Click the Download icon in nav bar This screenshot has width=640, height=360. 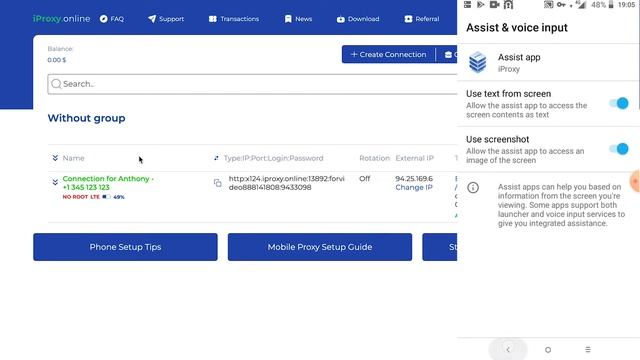click(341, 19)
